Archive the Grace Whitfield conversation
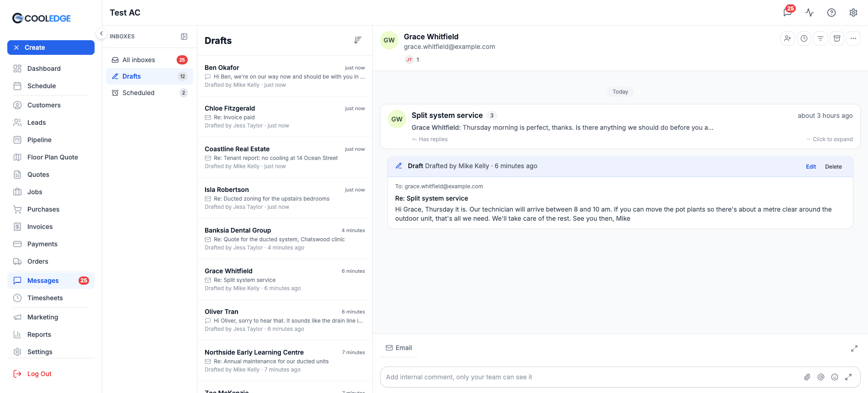The width and height of the screenshot is (868, 393). [837, 38]
